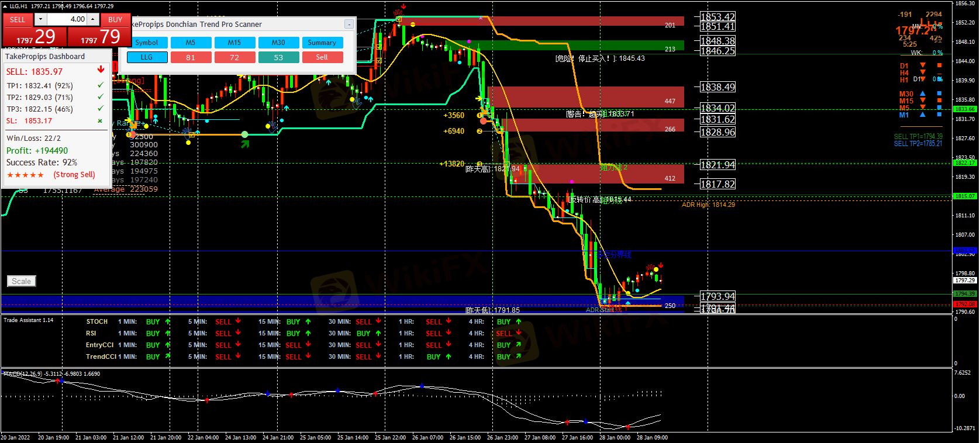Click the red down arrow beside SELL 1835.97

101,70
